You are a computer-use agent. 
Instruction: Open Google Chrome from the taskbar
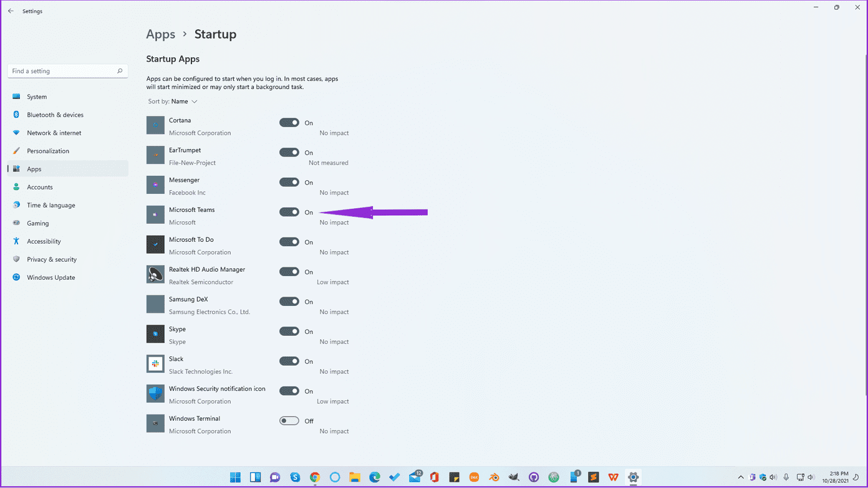tap(315, 477)
